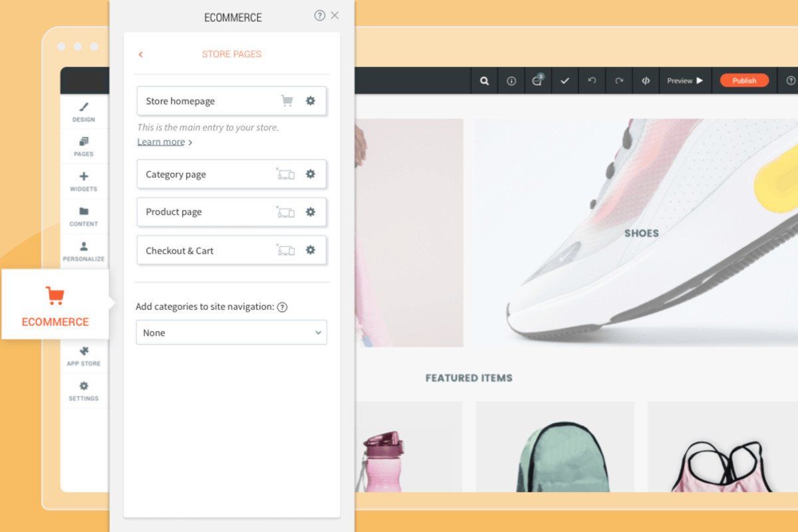Select the Category page row
Viewport: 798px width, 532px height.
click(x=231, y=174)
